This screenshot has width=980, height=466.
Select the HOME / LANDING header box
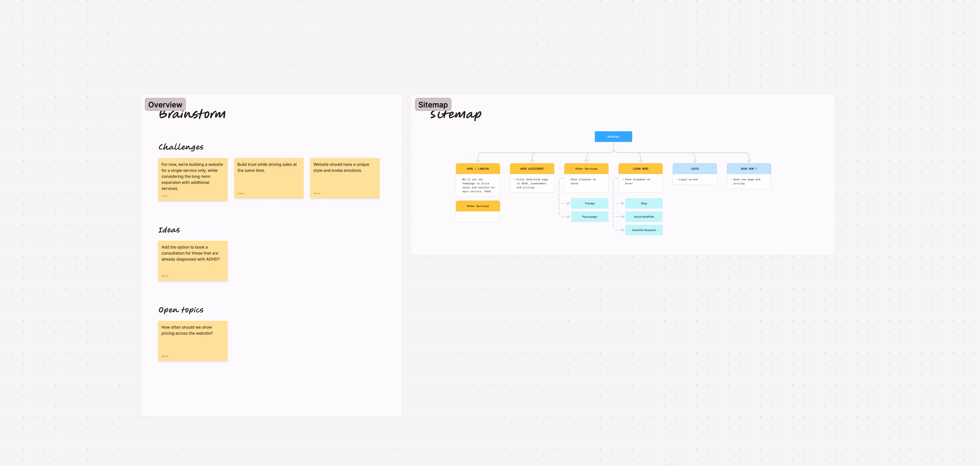coord(478,169)
